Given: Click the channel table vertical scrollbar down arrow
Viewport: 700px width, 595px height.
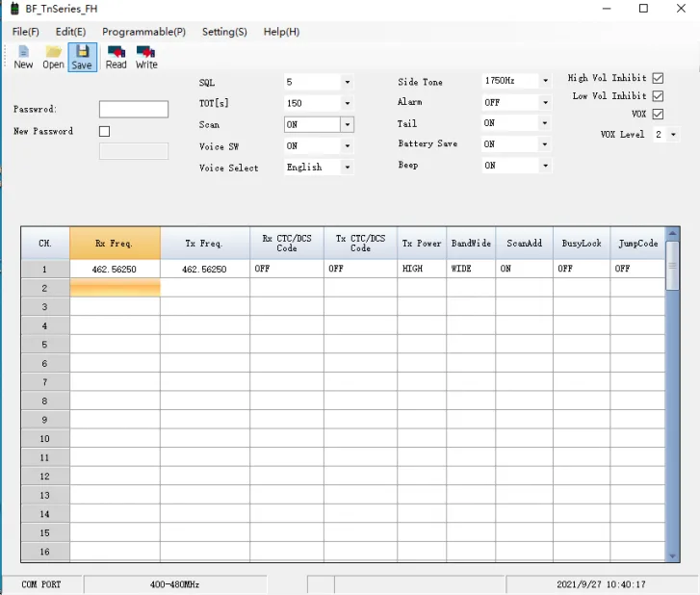Looking at the screenshot, I should pyautogui.click(x=672, y=556).
